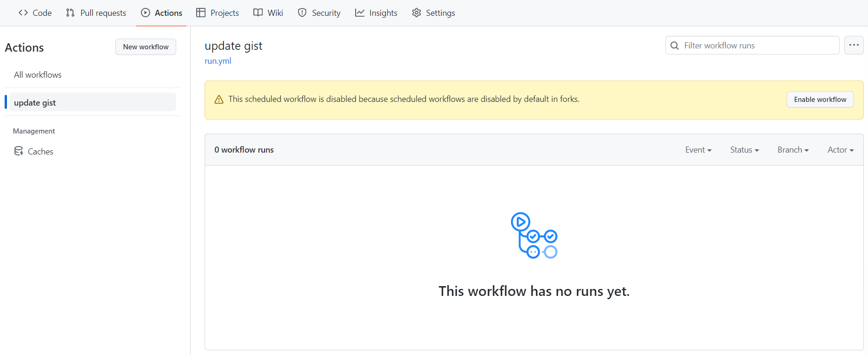This screenshot has width=868, height=355.
Task: Click the Actions sidebar heading
Action: [24, 47]
